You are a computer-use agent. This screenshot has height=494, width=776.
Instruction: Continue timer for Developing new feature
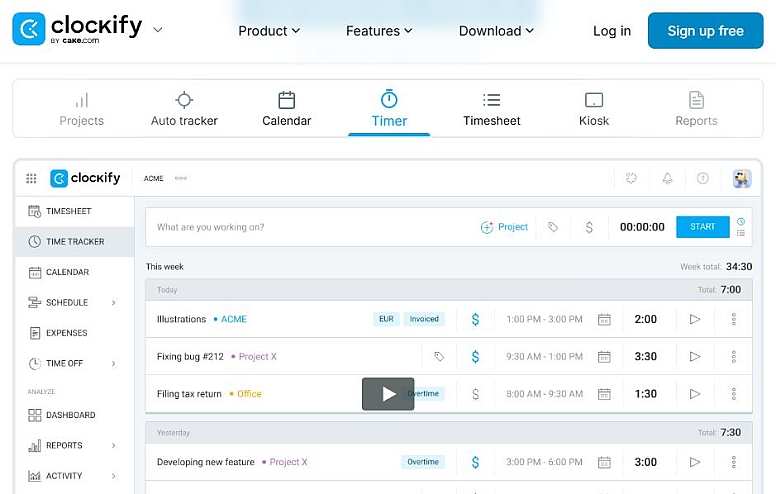[695, 462]
